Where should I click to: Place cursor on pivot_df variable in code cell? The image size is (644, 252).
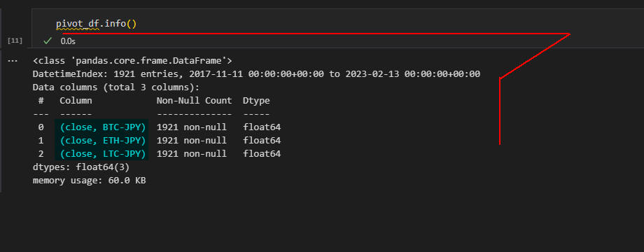pos(78,24)
